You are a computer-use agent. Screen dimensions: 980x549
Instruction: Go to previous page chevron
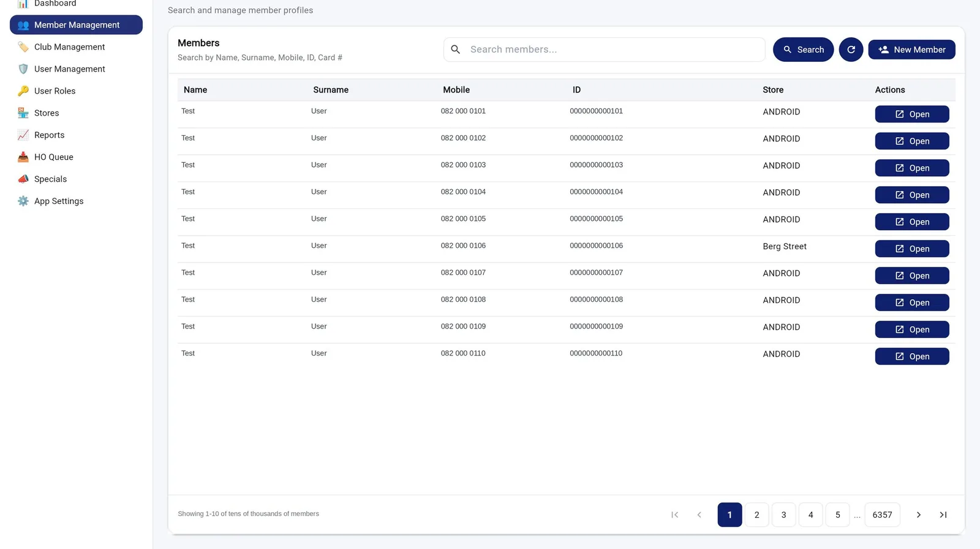(x=699, y=515)
